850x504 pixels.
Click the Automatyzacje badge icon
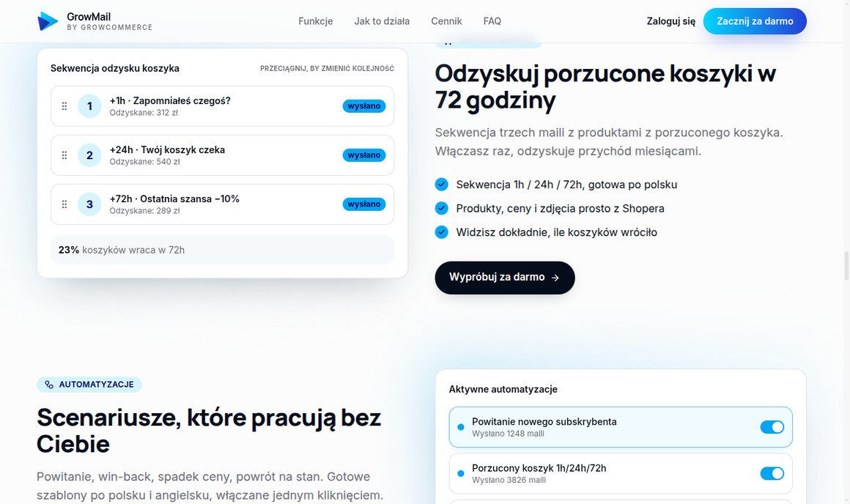(x=49, y=385)
